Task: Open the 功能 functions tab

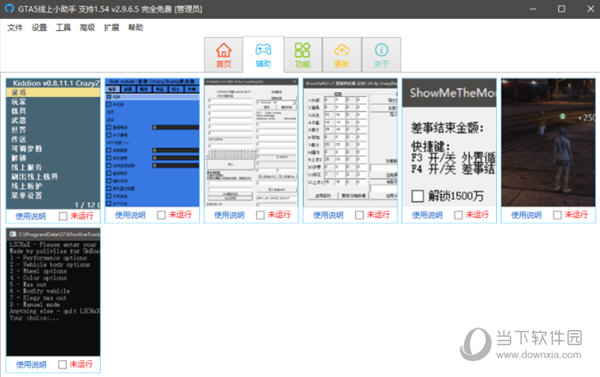Action: pos(303,55)
